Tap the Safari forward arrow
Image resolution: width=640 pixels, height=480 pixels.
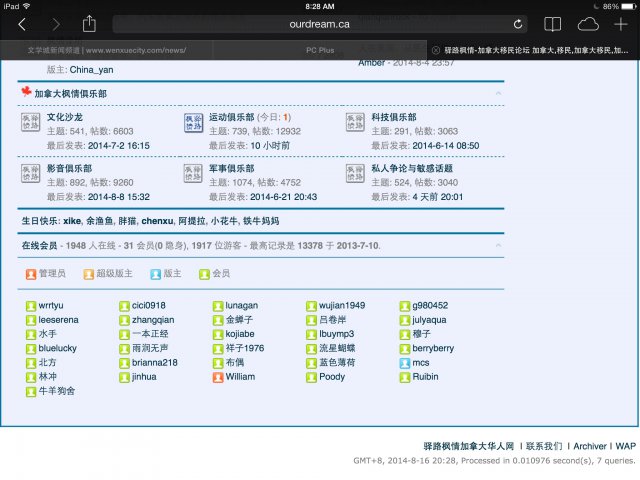[55, 24]
